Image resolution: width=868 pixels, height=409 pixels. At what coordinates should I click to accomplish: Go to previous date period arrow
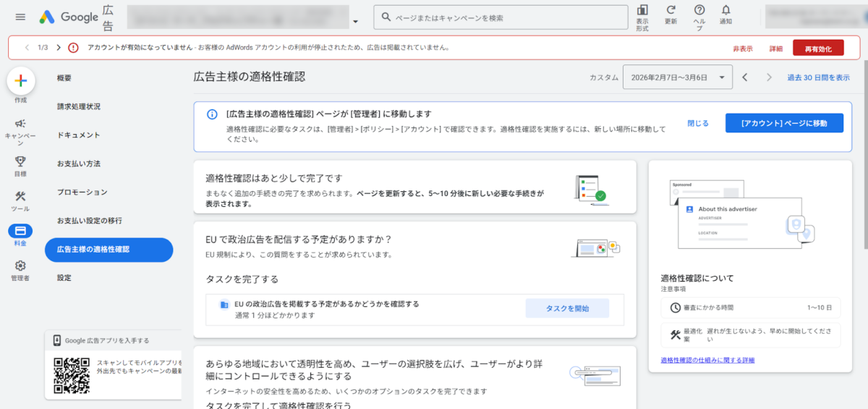point(745,77)
